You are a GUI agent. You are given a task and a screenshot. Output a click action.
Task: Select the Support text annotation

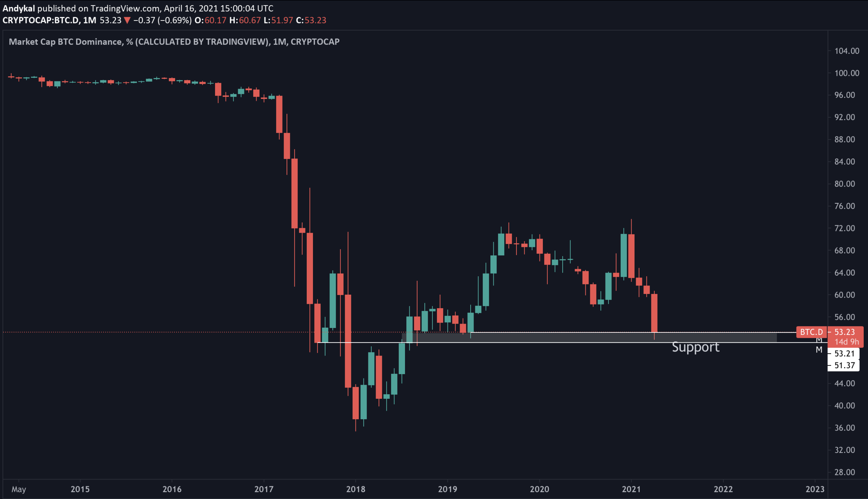tap(695, 347)
